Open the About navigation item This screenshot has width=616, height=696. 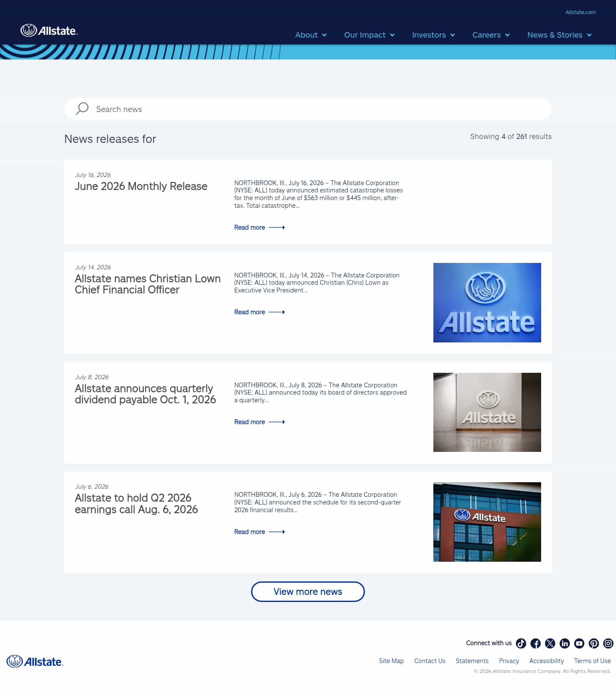pyautogui.click(x=306, y=35)
